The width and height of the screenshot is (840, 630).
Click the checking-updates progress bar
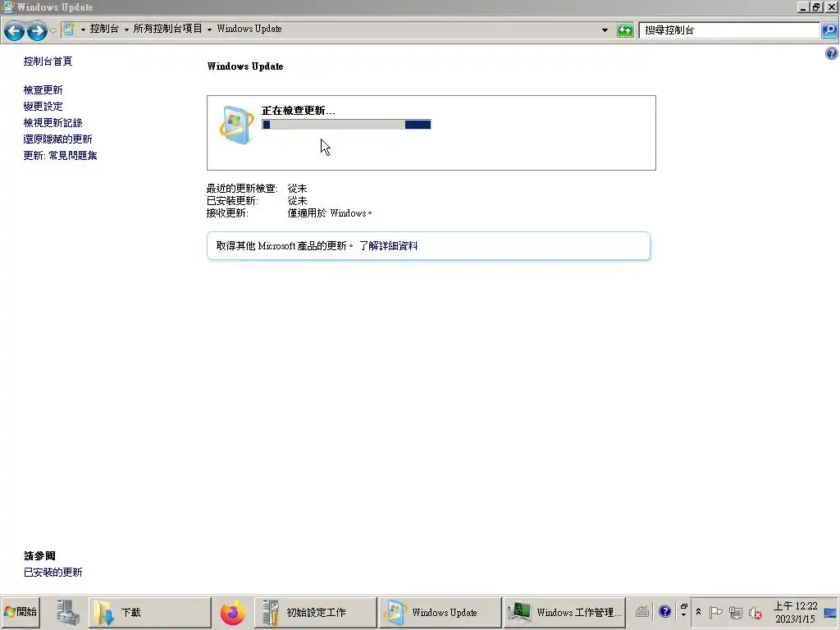[x=346, y=125]
